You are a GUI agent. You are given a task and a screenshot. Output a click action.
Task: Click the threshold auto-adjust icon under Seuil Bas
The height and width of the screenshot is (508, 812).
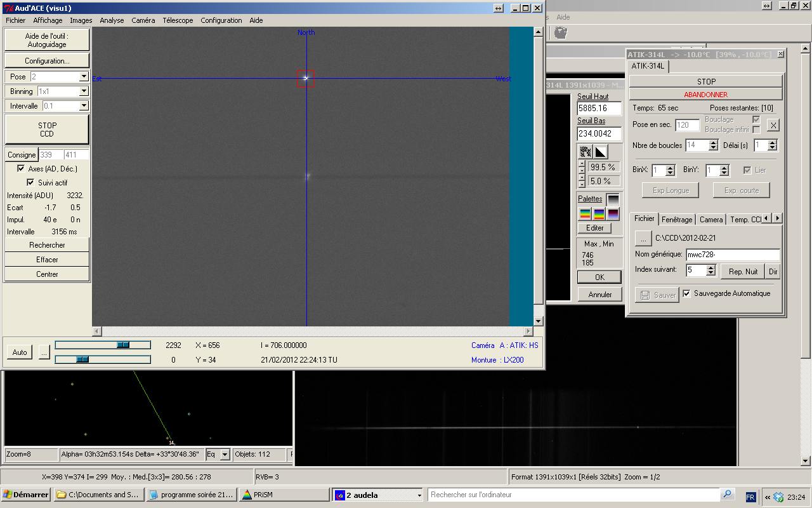point(585,152)
